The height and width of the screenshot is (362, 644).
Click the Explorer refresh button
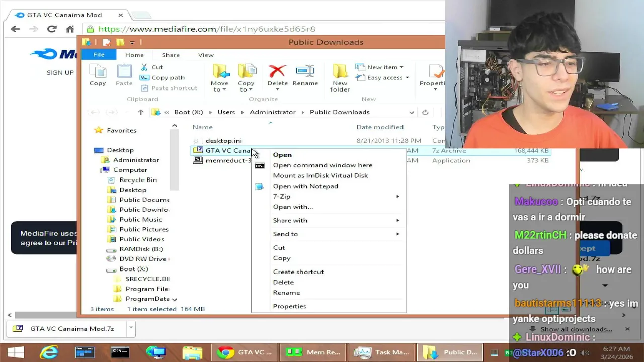pos(425,112)
